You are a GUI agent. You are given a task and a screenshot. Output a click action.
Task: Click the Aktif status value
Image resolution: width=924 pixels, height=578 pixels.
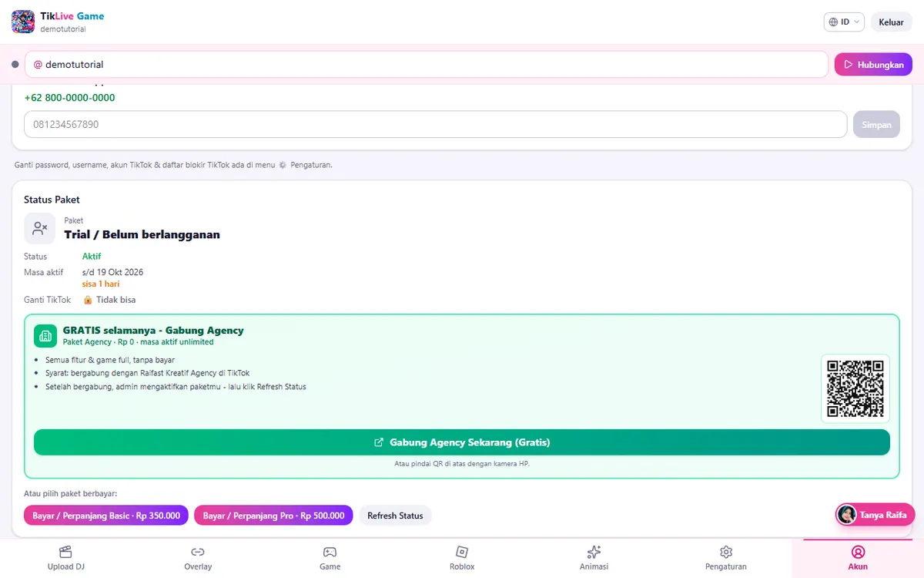click(92, 257)
